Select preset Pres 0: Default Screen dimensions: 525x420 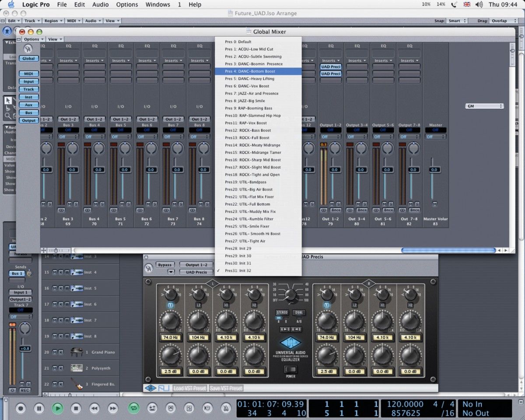[258, 42]
